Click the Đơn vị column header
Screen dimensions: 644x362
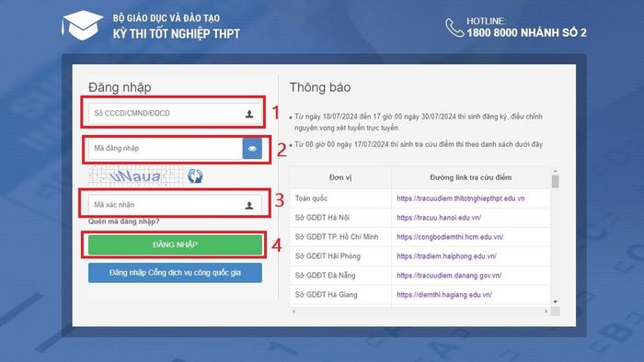[x=340, y=177]
